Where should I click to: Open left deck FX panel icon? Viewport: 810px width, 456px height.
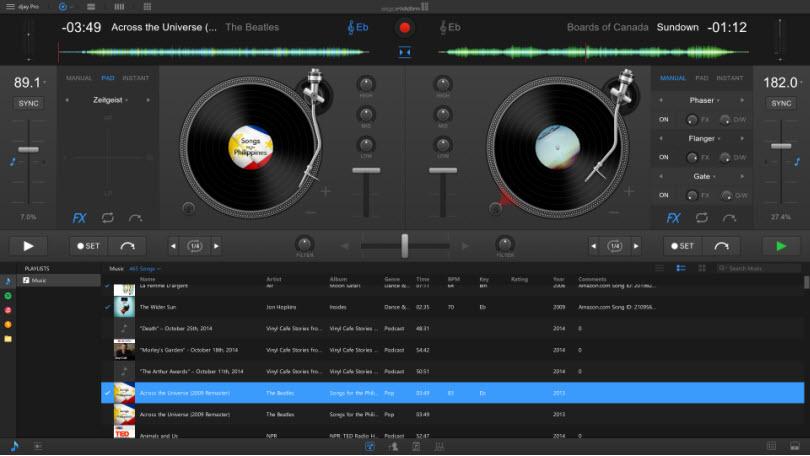click(x=79, y=218)
